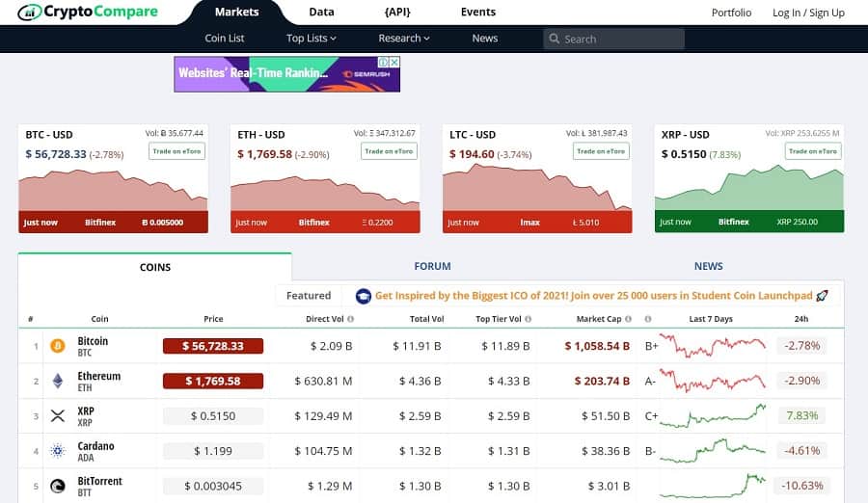Switch to the NEWS tab
Image resolution: width=868 pixels, height=503 pixels.
point(709,266)
